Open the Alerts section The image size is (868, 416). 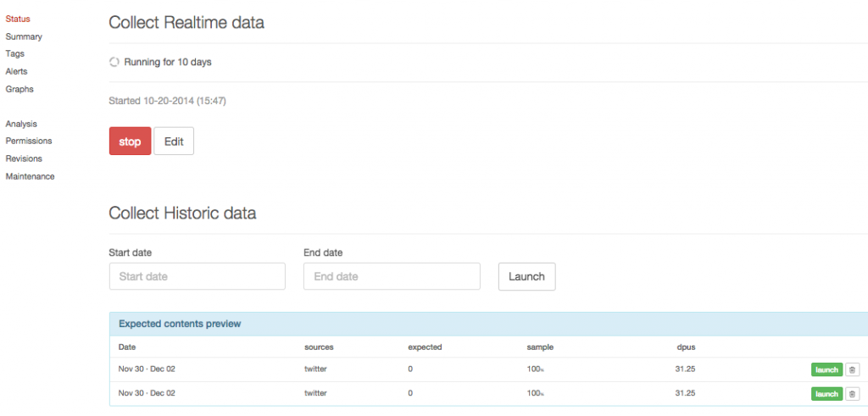pos(17,72)
